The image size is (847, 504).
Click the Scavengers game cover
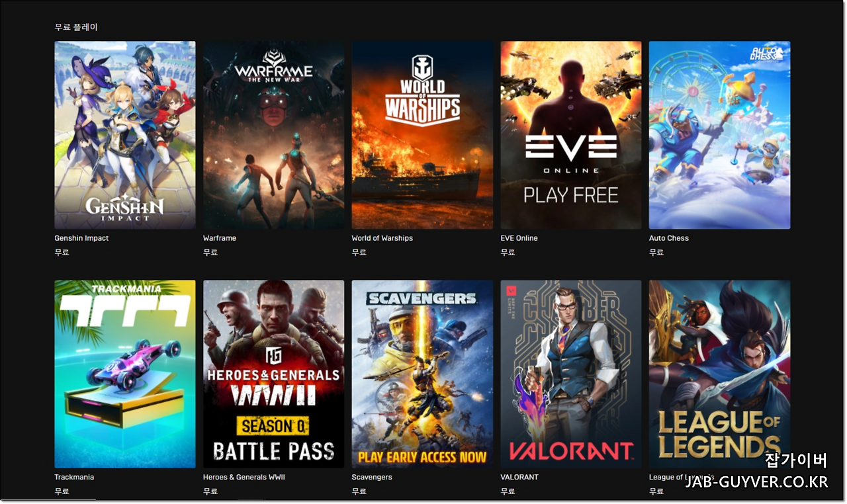pos(422,374)
